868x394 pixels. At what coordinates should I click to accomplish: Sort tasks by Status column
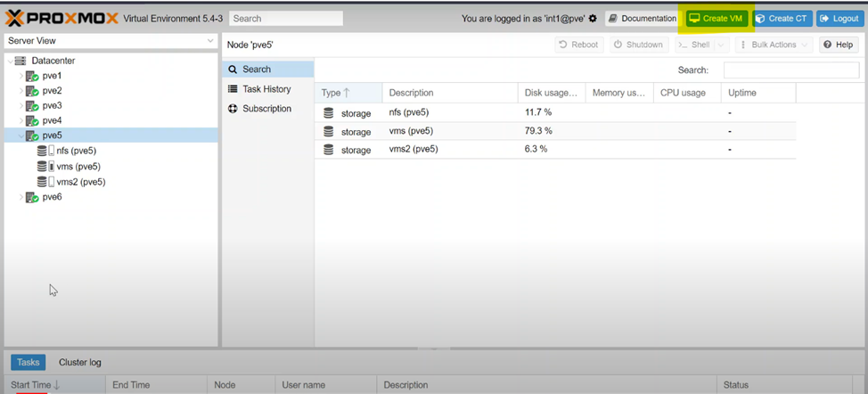784,384
